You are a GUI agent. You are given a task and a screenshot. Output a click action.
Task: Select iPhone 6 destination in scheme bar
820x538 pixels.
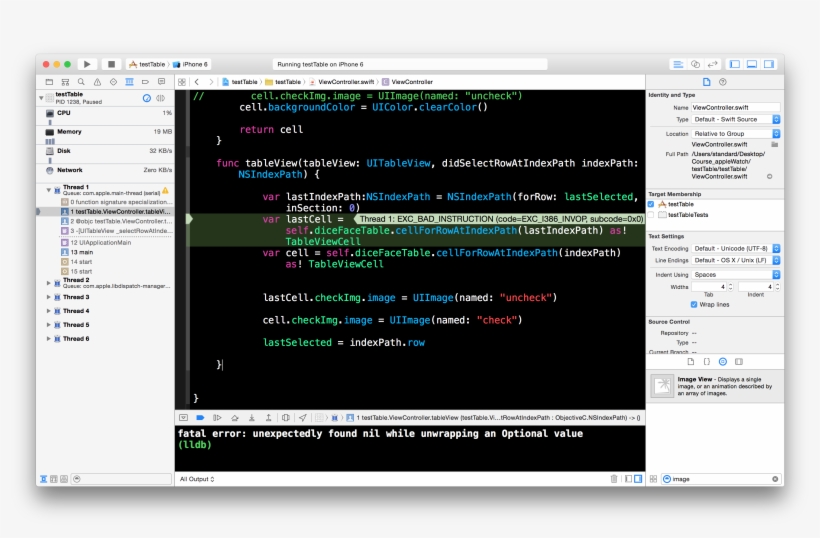[x=190, y=64]
